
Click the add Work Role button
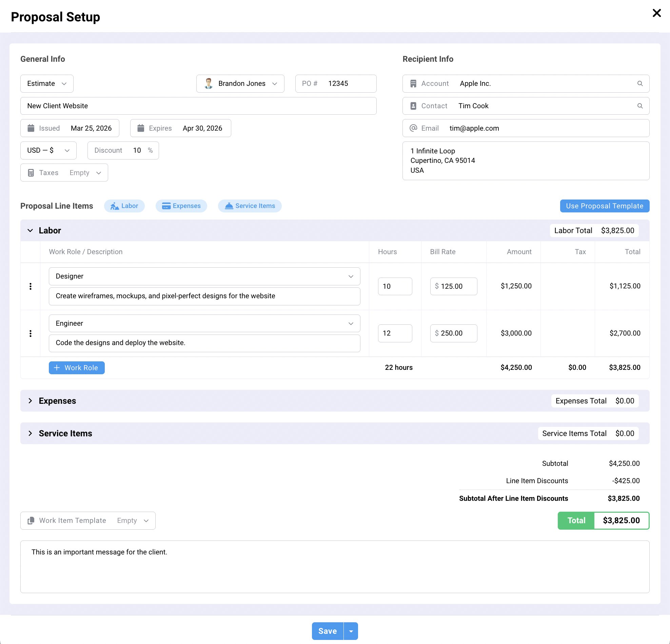(x=77, y=368)
